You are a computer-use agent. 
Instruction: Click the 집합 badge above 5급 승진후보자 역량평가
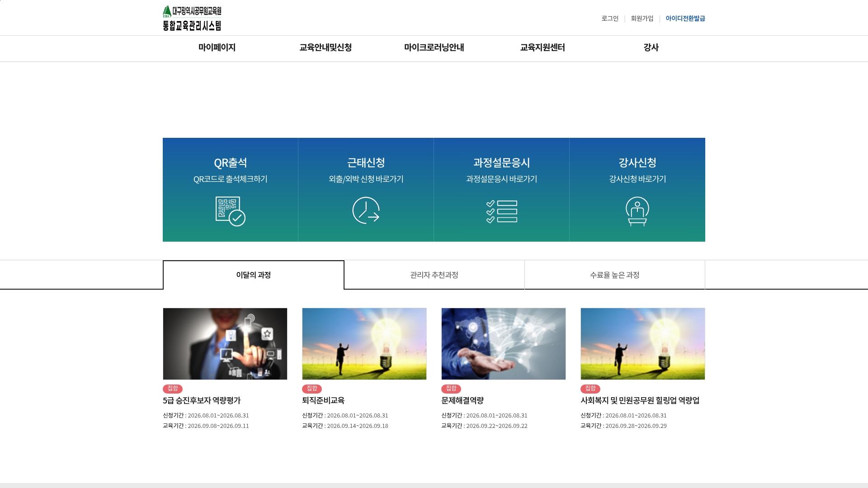pyautogui.click(x=173, y=389)
